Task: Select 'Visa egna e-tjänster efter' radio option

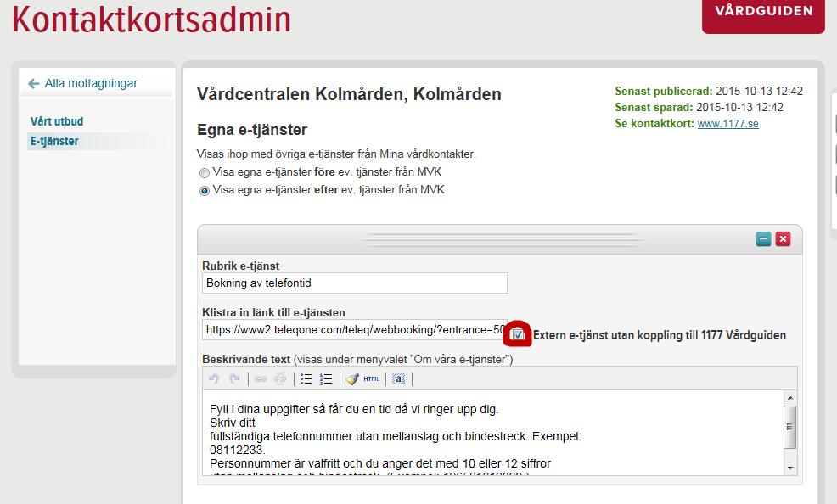Action: 204,190
